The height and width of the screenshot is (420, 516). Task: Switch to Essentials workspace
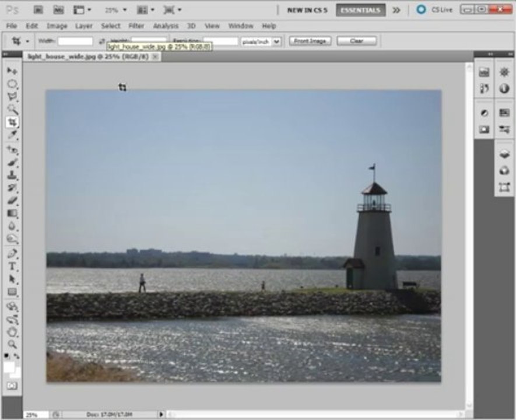click(361, 10)
